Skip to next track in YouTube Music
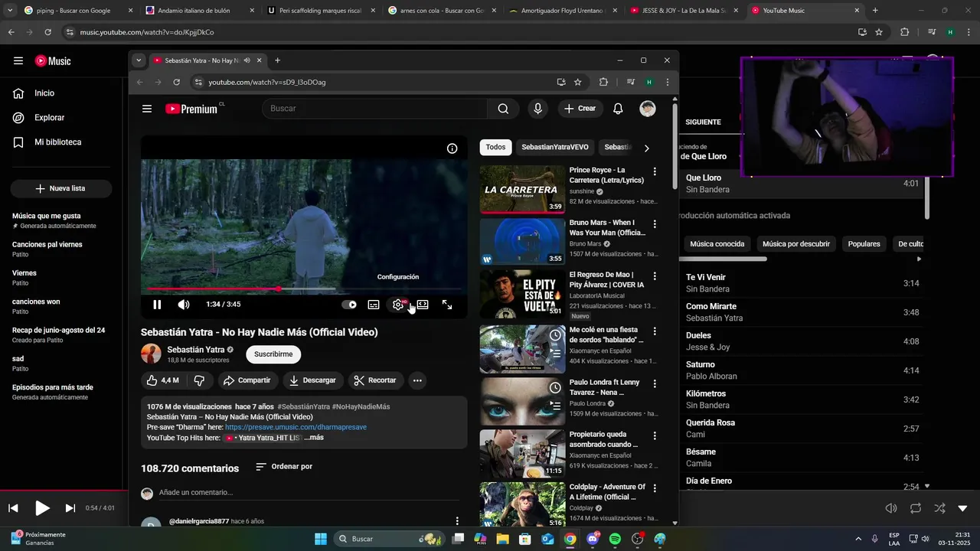The width and height of the screenshot is (980, 551). (x=70, y=508)
